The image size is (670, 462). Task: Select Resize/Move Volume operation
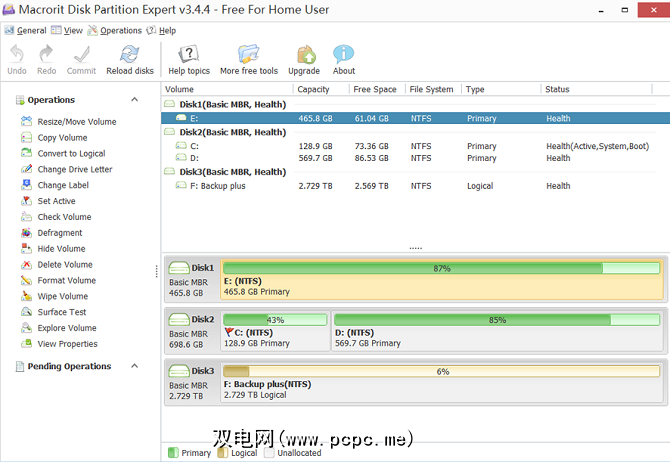click(x=76, y=122)
